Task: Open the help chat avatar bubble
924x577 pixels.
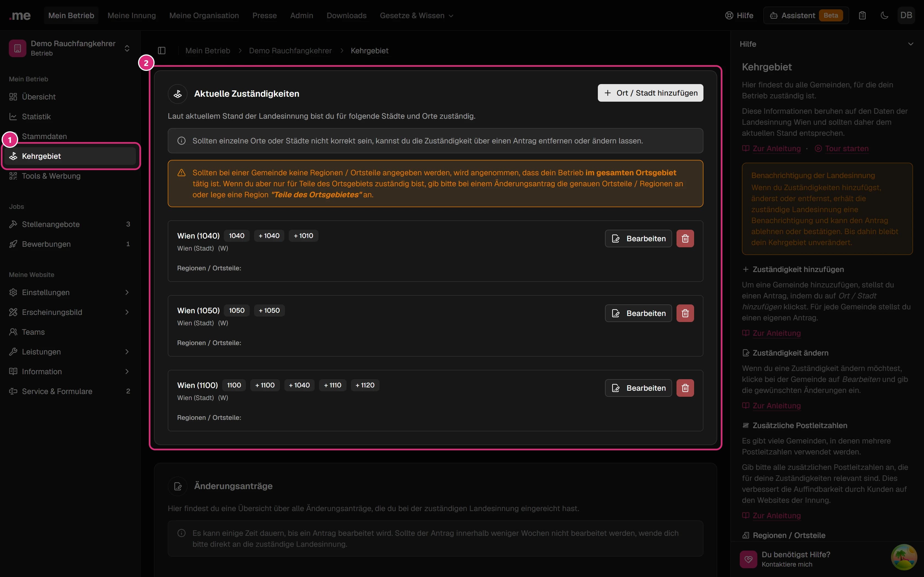Action: 904,557
